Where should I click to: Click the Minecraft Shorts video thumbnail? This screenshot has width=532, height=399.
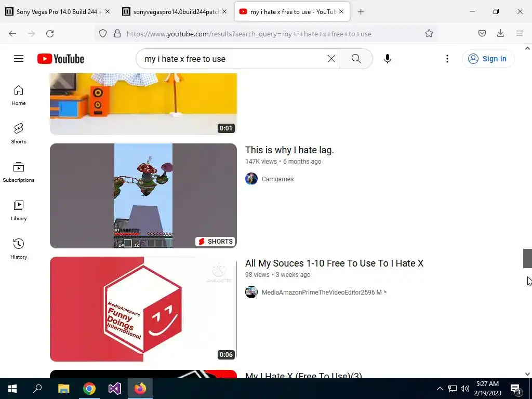pyautogui.click(x=143, y=196)
